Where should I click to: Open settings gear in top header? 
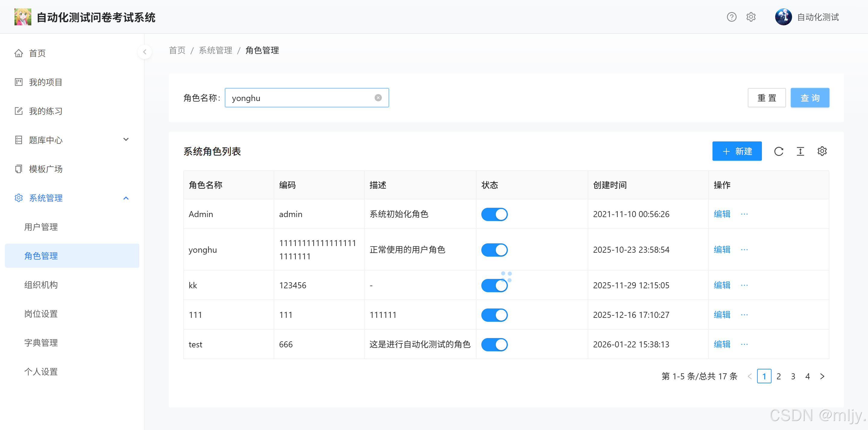751,17
